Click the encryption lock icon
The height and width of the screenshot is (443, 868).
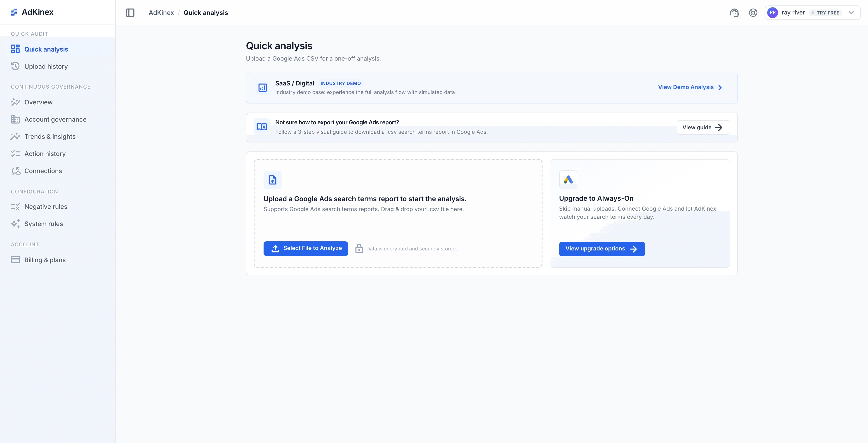[359, 249]
